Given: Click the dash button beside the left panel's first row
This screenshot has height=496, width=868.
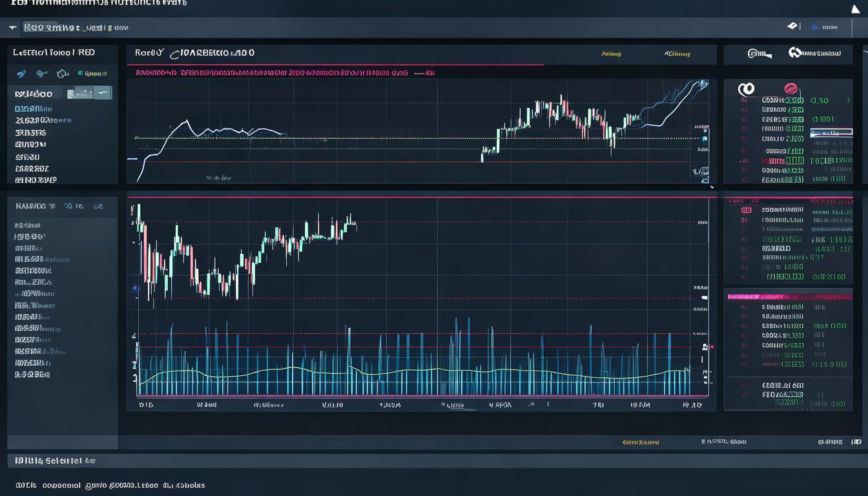Looking at the screenshot, I should point(104,94).
